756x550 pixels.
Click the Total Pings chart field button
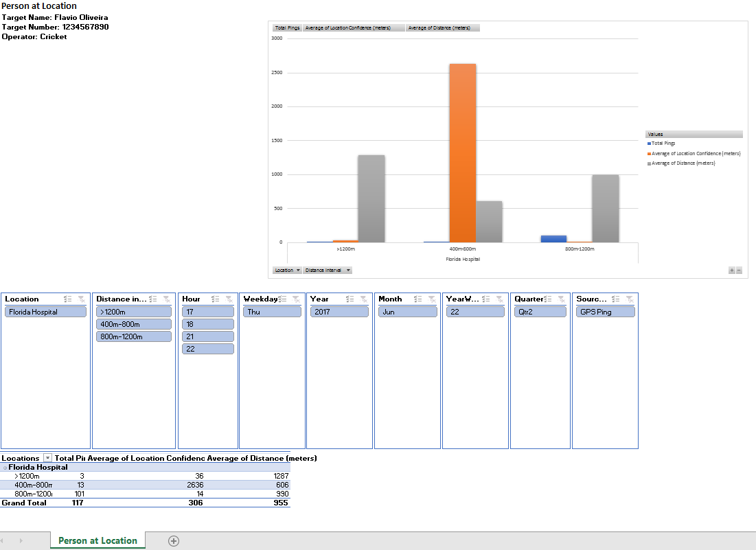[x=287, y=28]
